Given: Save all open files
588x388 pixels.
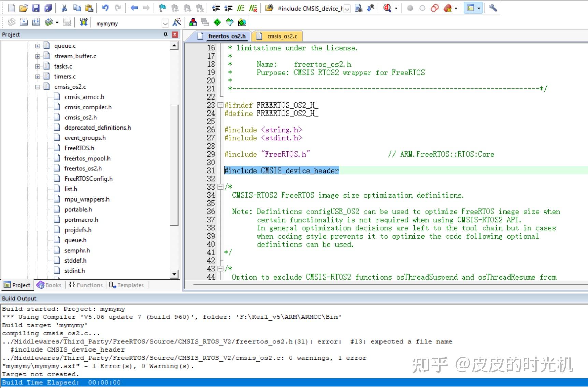Looking at the screenshot, I should coord(48,8).
